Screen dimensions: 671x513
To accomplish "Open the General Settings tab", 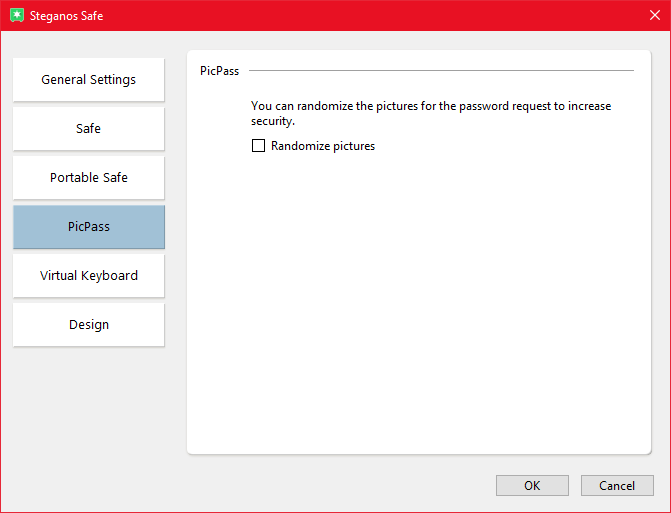I will coord(89,80).
